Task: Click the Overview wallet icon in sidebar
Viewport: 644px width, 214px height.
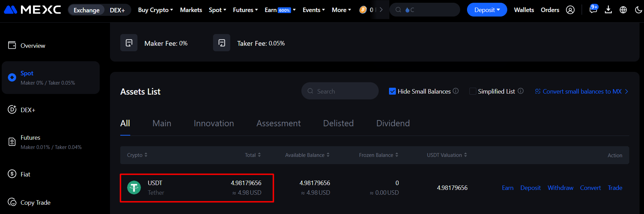Action: coord(12,45)
